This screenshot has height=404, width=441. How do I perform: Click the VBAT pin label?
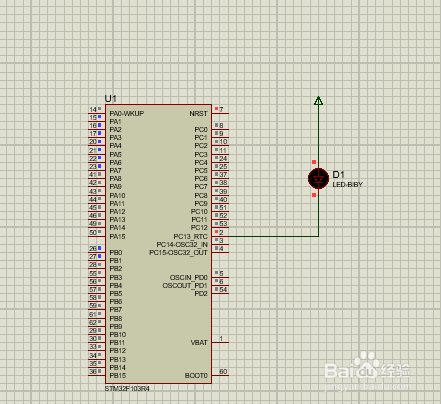pyautogui.click(x=199, y=342)
